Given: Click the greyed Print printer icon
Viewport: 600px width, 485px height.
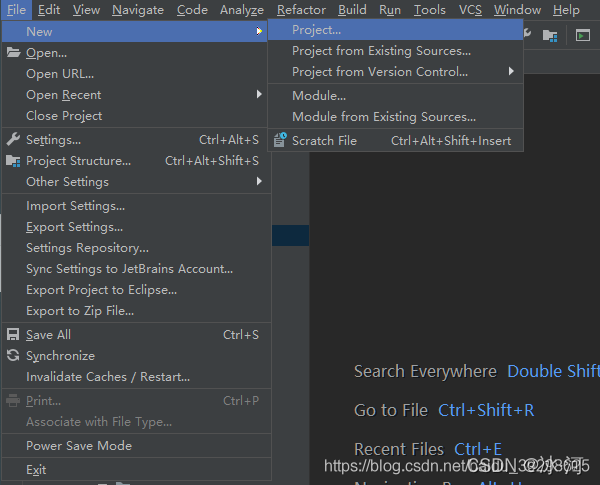Looking at the screenshot, I should click(13, 401).
